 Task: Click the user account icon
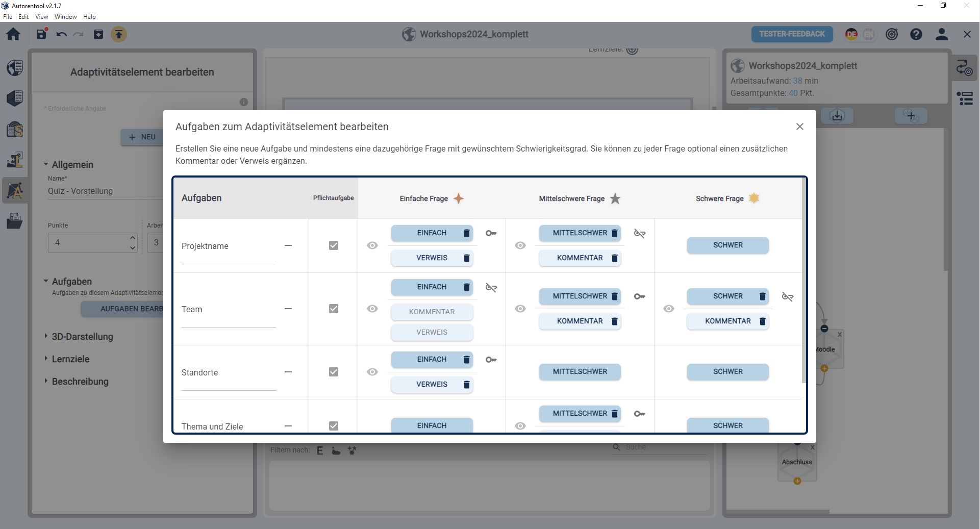coord(941,34)
